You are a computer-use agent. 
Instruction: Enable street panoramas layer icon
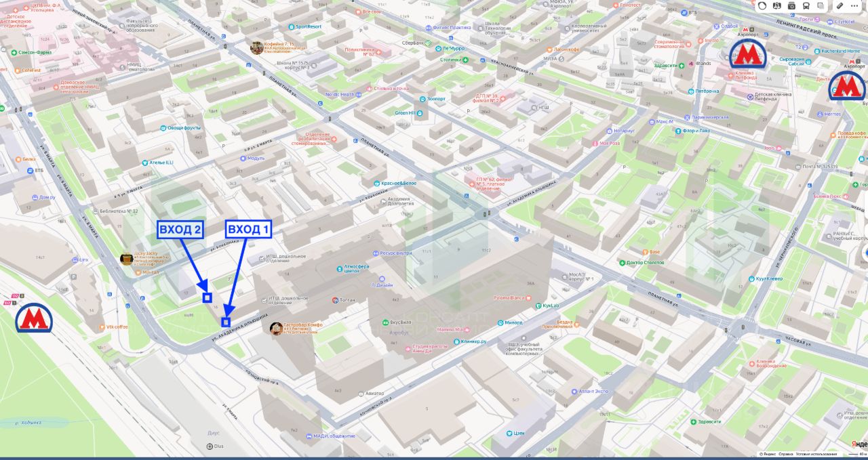pos(776,5)
